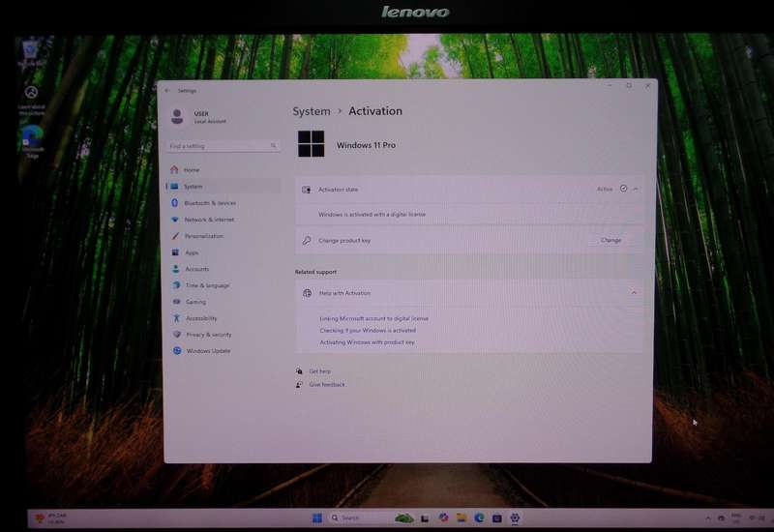This screenshot has width=774, height=532.
Task: Open Apps settings in the sidebar
Action: pos(223,252)
